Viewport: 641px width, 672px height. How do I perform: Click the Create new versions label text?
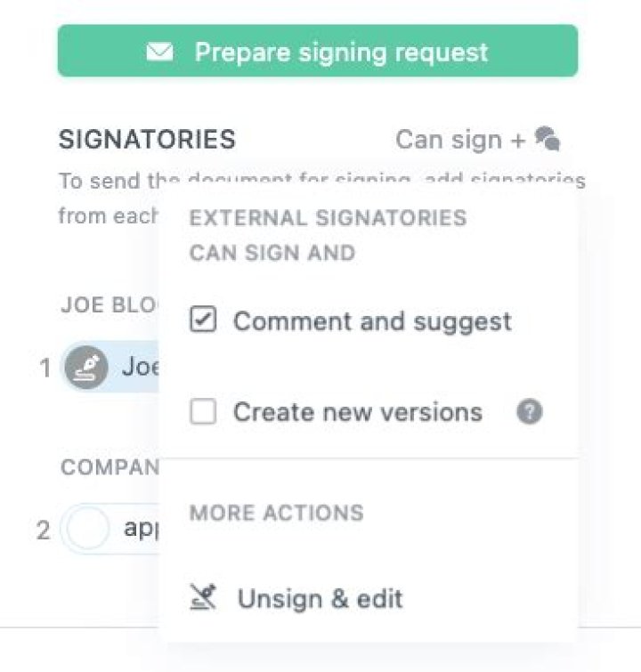(358, 412)
